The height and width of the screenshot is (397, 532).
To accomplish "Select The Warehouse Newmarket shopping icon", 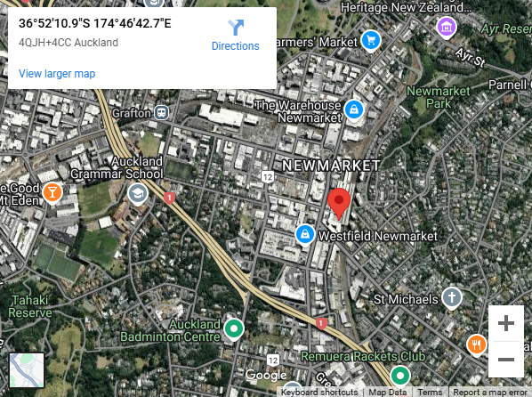I will [354, 110].
